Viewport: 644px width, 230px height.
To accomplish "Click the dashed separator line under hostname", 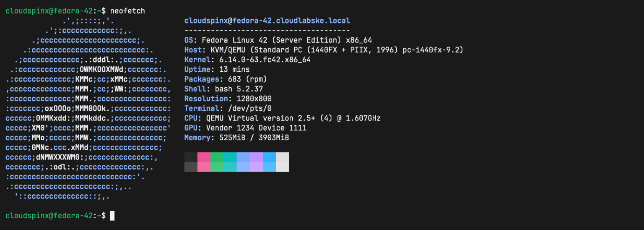I will (x=267, y=30).
